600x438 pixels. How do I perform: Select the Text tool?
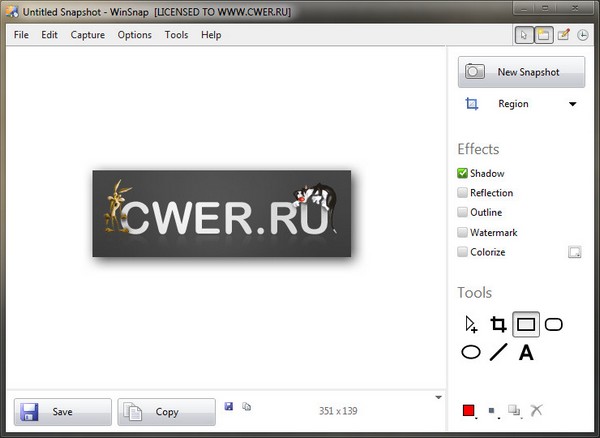coord(526,352)
